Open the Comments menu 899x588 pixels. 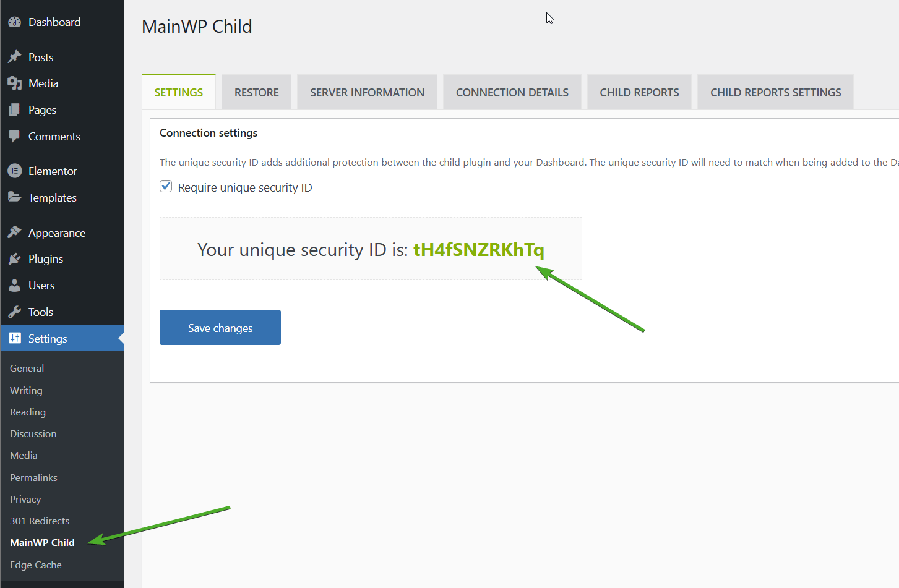click(54, 136)
